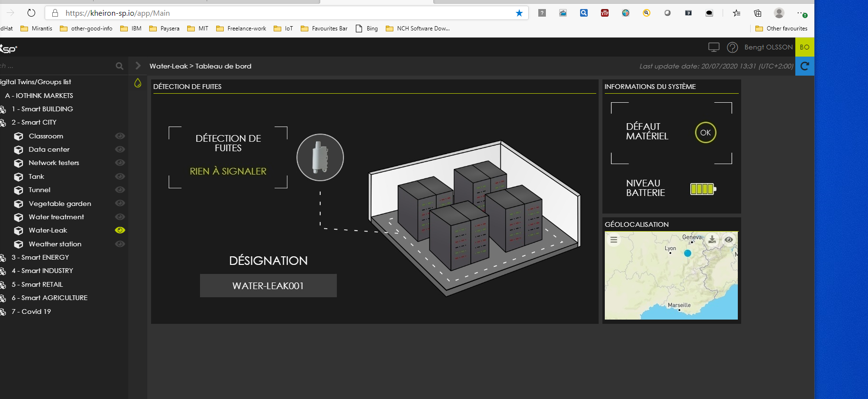Toggle visibility eye for Data center
This screenshot has width=868, height=399.
tap(120, 149)
